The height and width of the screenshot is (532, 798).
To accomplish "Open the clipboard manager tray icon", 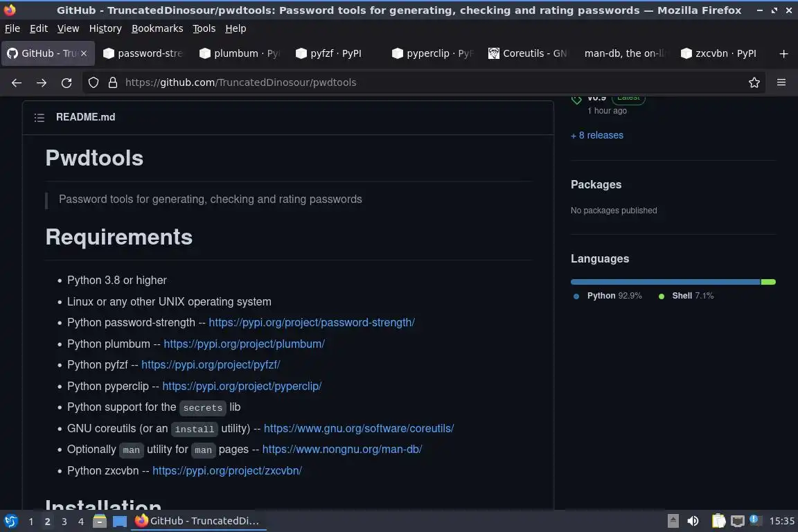I will coord(718,521).
